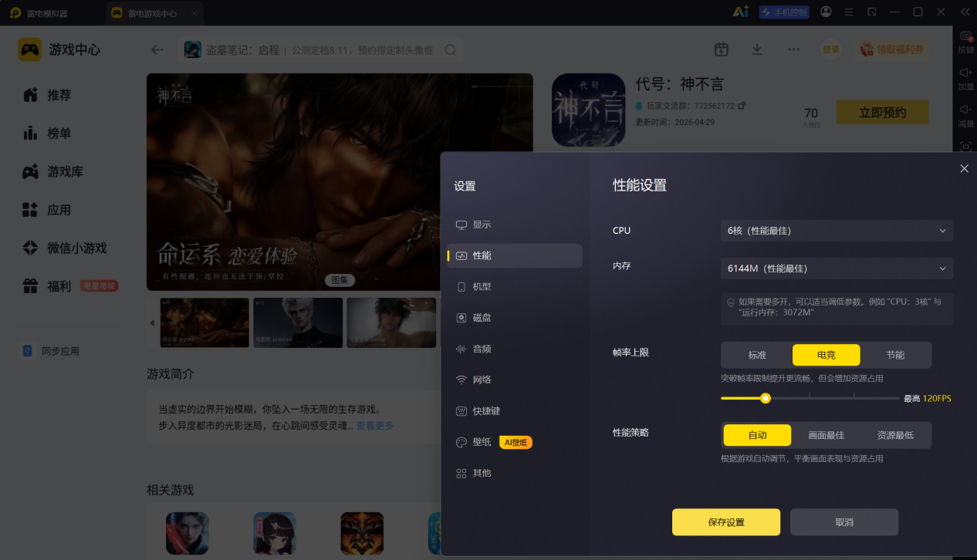Click the FPS limit slider handle
Image resolution: width=977 pixels, height=560 pixels.
coord(766,398)
